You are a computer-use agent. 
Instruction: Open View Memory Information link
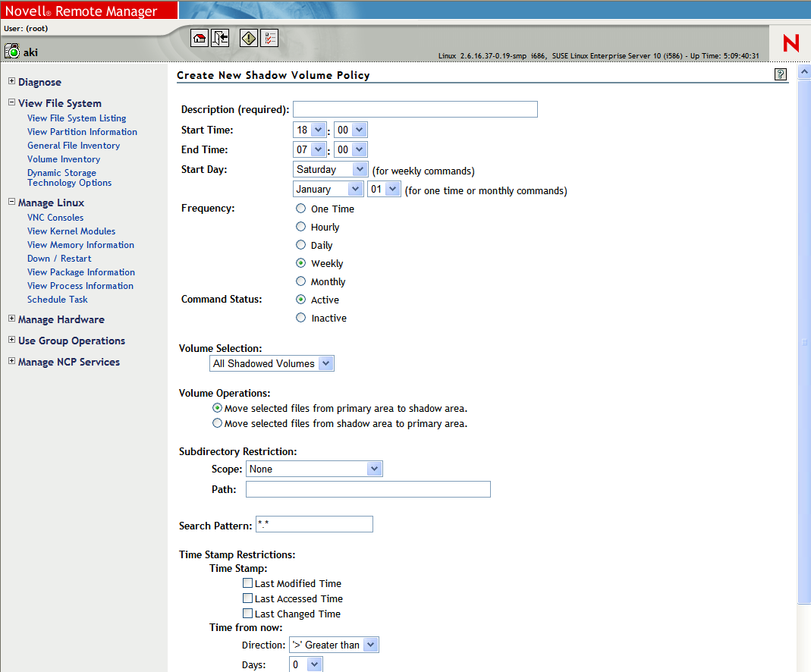pos(80,244)
